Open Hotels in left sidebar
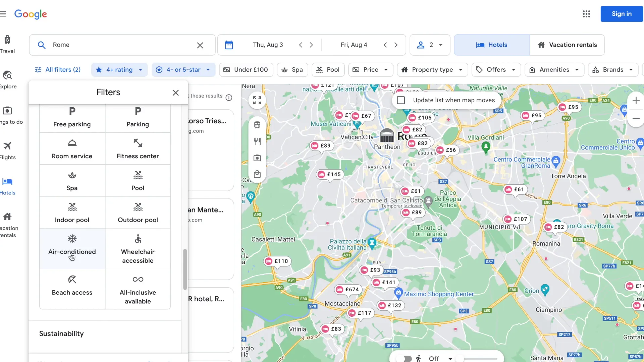Viewport: 644px width, 362px height. pyautogui.click(x=7, y=186)
